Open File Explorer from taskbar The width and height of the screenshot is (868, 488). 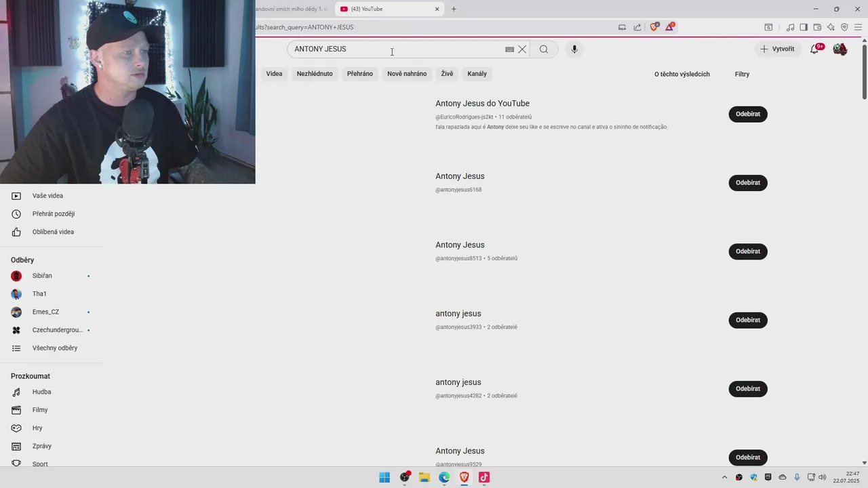click(425, 477)
